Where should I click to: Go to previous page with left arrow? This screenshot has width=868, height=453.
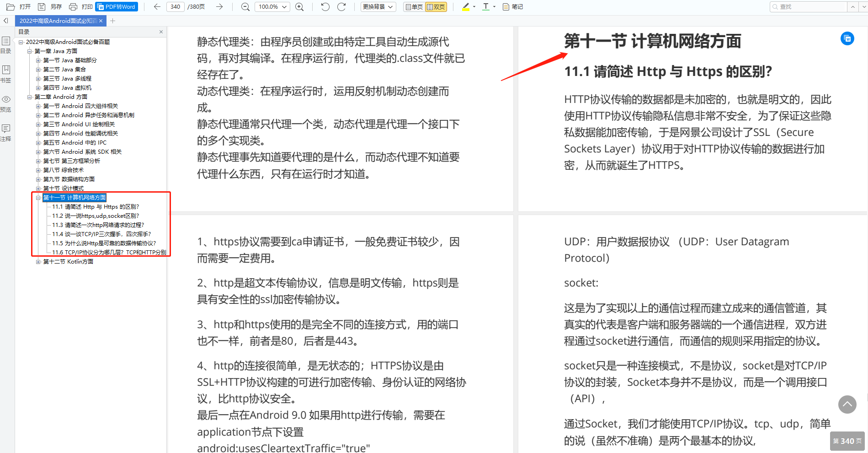pyautogui.click(x=157, y=7)
